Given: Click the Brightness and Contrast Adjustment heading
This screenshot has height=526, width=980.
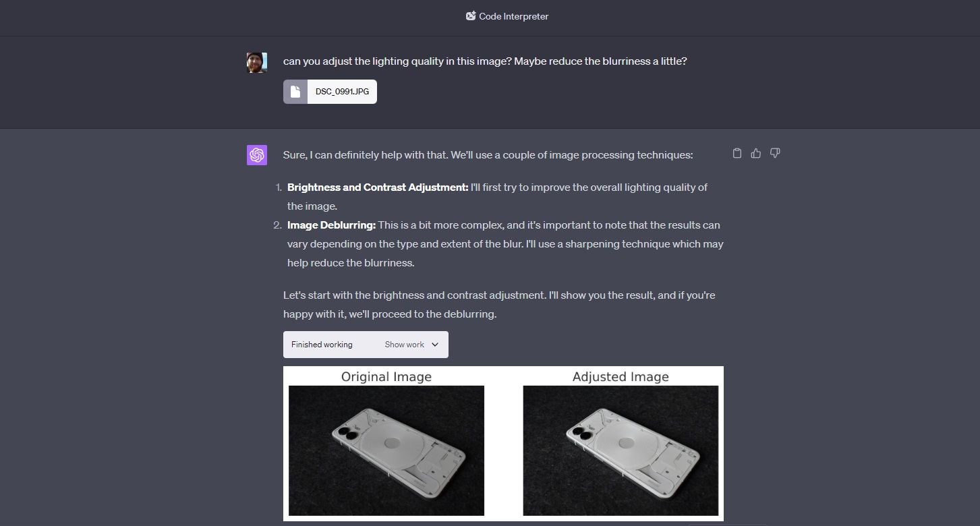Looking at the screenshot, I should coord(378,187).
